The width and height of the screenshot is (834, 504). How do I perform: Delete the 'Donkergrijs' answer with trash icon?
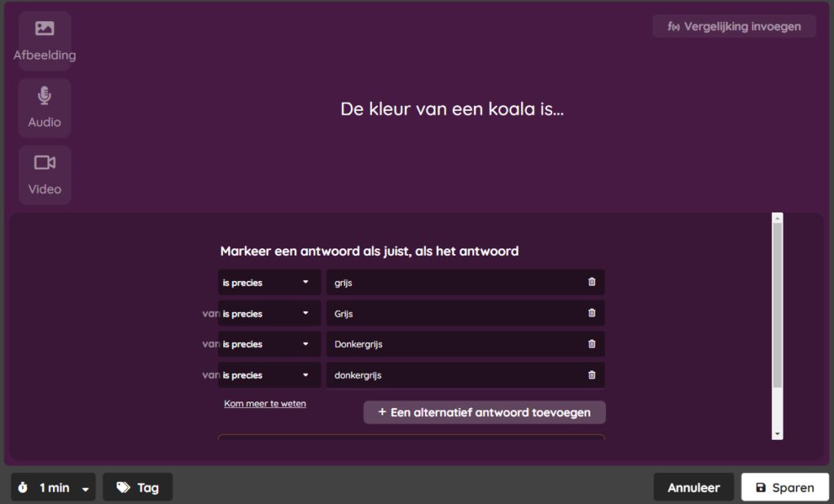[591, 344]
